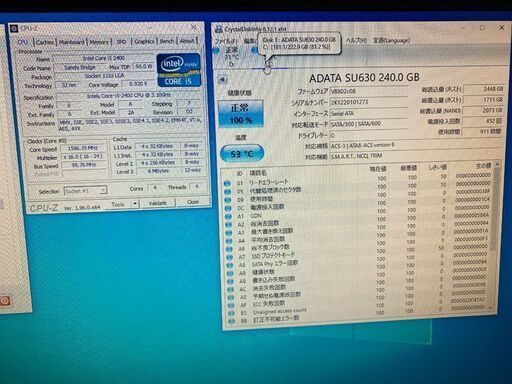Click the 53 °C temperature indicator
This screenshot has height=384, width=512.
pos(242,154)
